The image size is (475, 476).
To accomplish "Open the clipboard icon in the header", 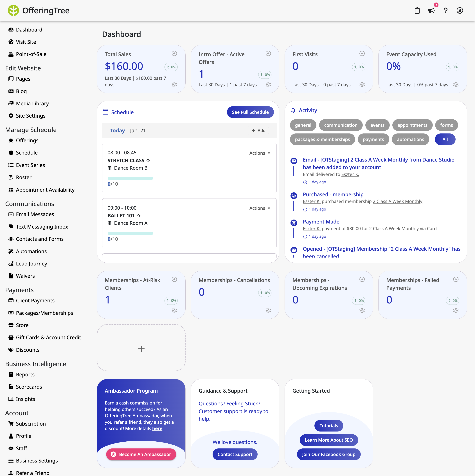I will [x=417, y=11].
